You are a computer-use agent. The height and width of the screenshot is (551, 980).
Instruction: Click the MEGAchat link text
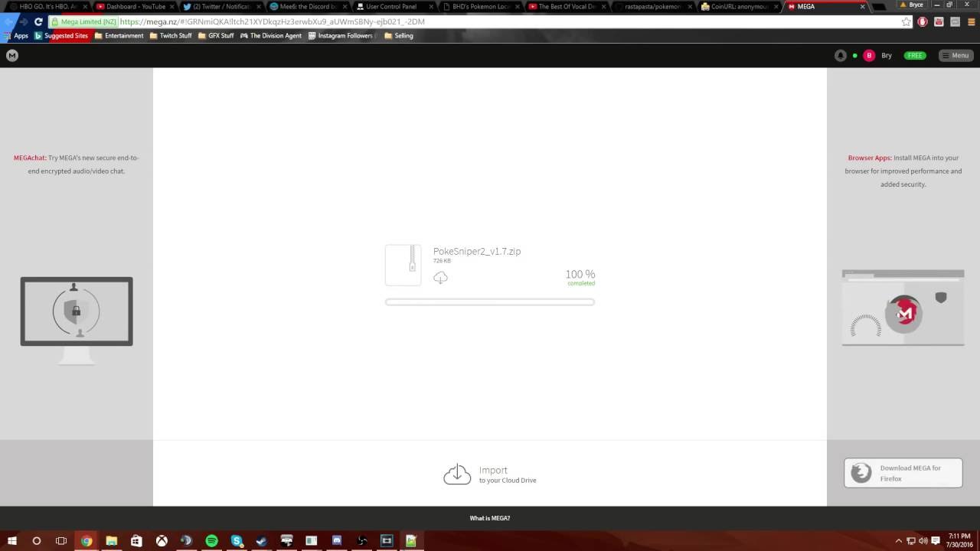tap(30, 158)
